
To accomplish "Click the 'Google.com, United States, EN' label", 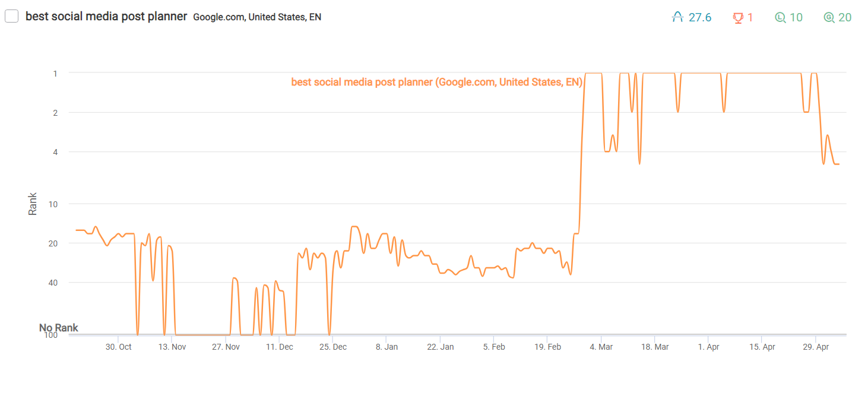I will [x=257, y=17].
